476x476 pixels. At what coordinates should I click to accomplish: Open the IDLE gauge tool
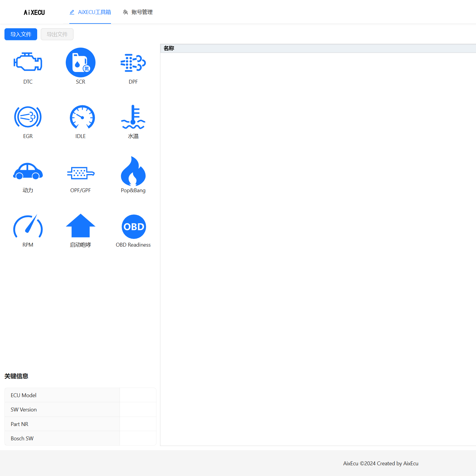(82, 117)
